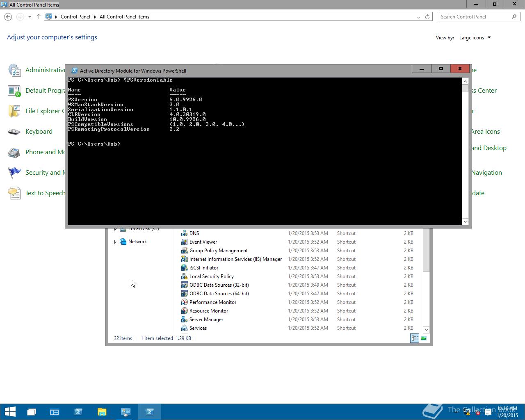The height and width of the screenshot is (420, 525).
Task: Open Administrative Tools icon in Control Panel
Action: (x=14, y=70)
